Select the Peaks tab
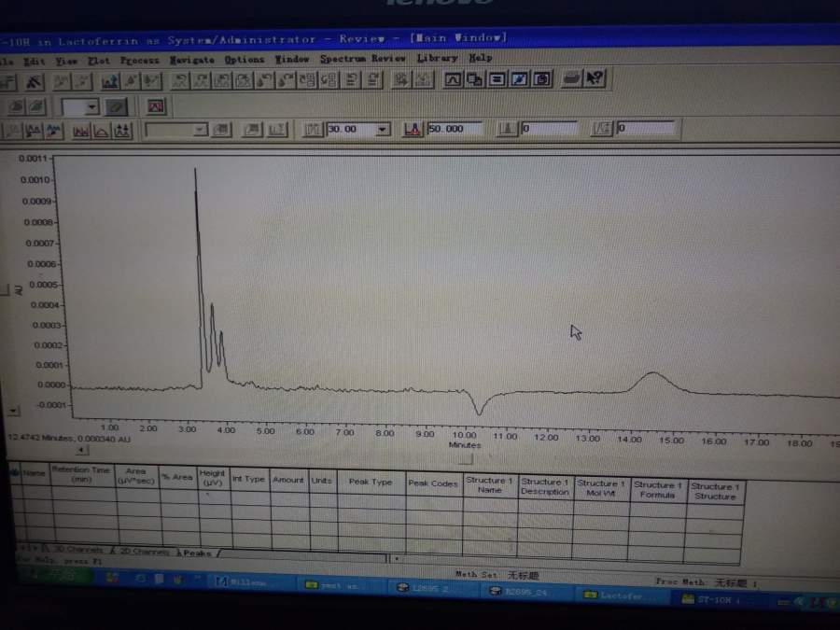 pos(197,553)
